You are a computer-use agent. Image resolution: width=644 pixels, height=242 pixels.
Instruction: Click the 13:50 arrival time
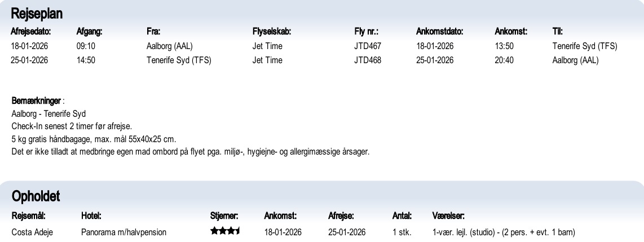click(504, 46)
